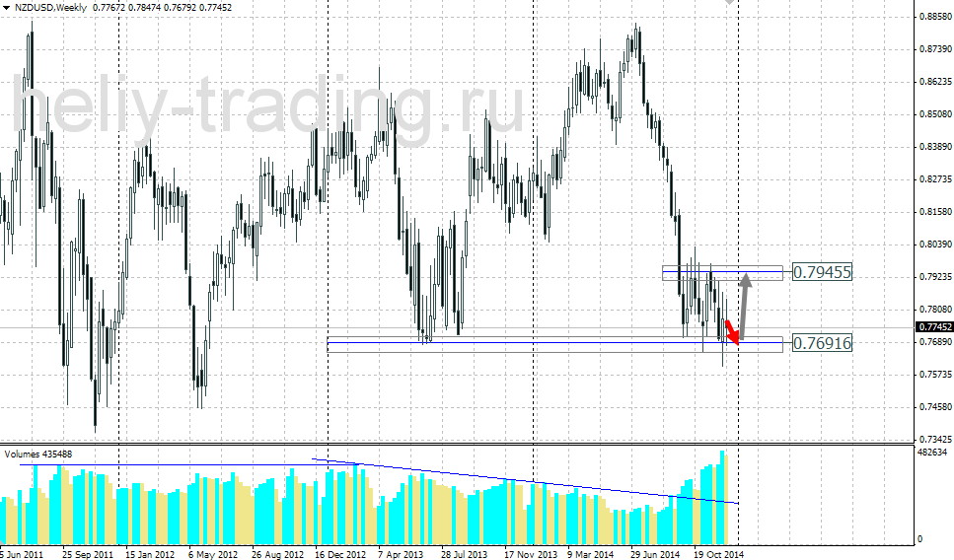The width and height of the screenshot is (954, 560).
Task: Click the 0.82735 price scale value
Action: (x=936, y=179)
